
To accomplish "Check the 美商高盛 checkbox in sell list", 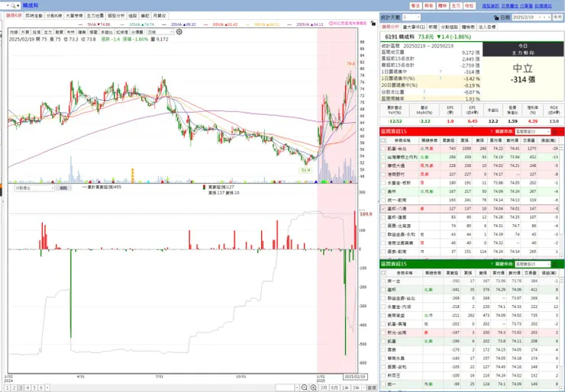I will coord(383,315).
